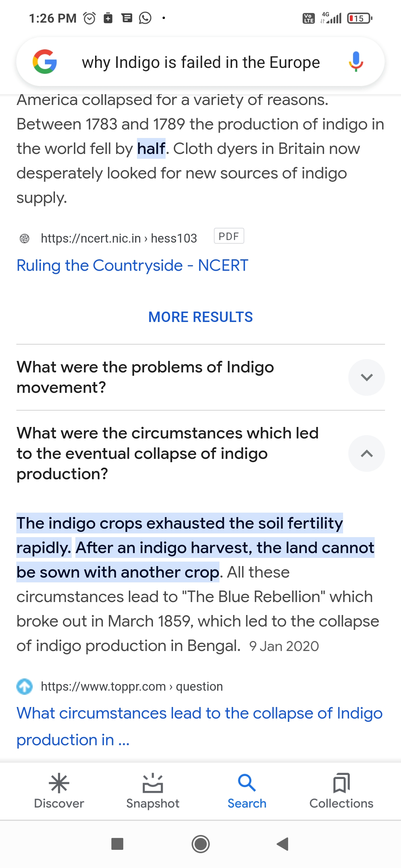Tap the ncert.nic.in site favicon

pos(25,238)
